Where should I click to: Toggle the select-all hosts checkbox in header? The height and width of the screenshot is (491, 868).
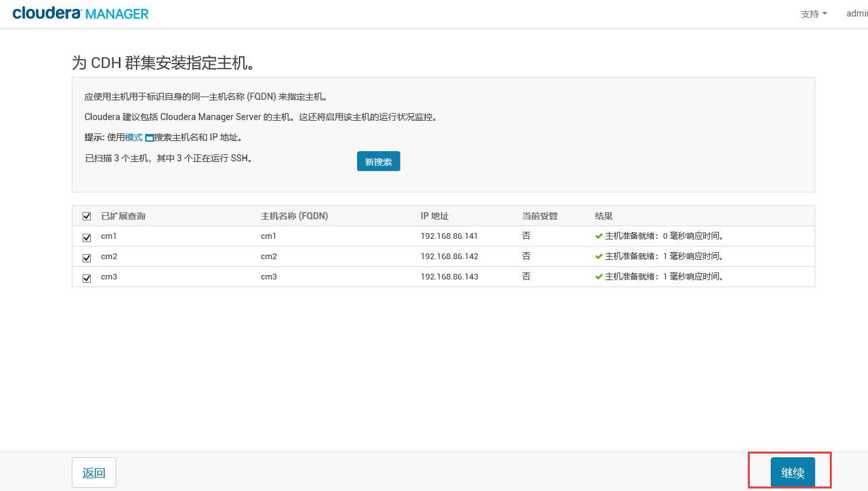click(87, 217)
